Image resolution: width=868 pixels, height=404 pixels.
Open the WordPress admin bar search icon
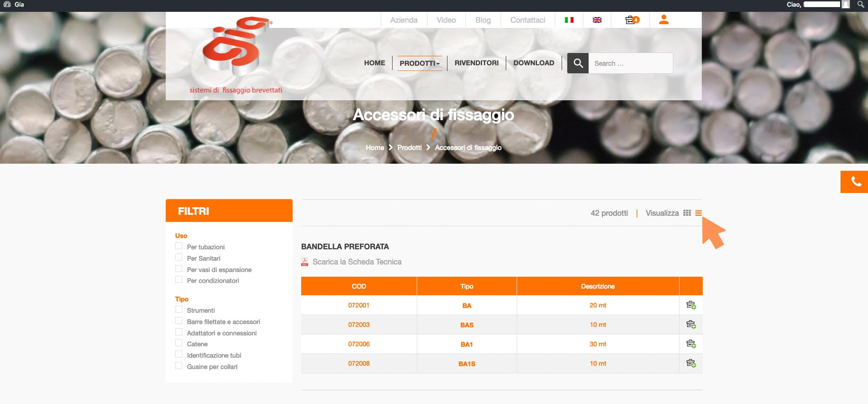[x=860, y=4]
